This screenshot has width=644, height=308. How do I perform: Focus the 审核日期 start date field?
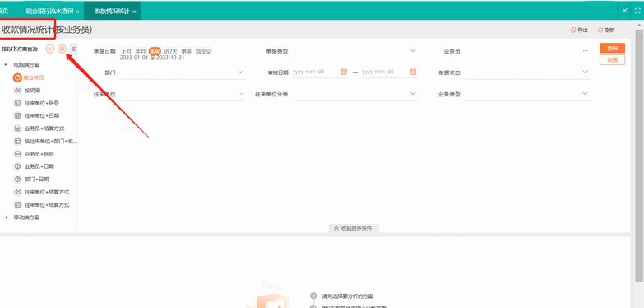(316, 72)
